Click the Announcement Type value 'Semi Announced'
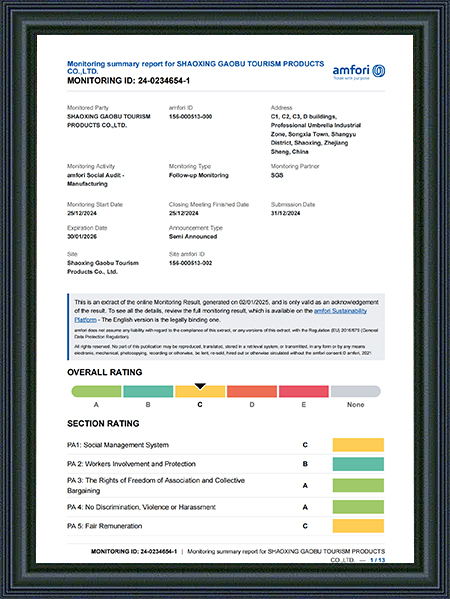The image size is (450, 599). click(193, 236)
